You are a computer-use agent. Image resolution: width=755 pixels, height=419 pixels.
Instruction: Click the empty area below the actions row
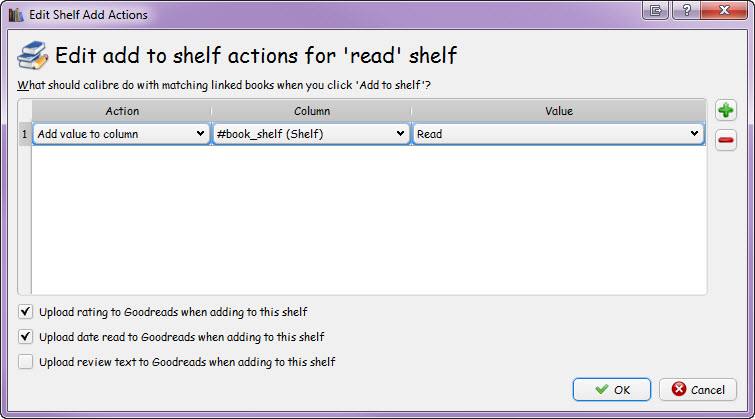368,220
